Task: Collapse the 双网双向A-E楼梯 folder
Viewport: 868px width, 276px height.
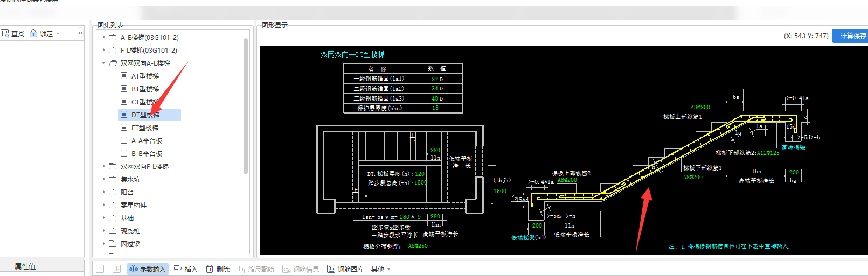Action: point(104,63)
